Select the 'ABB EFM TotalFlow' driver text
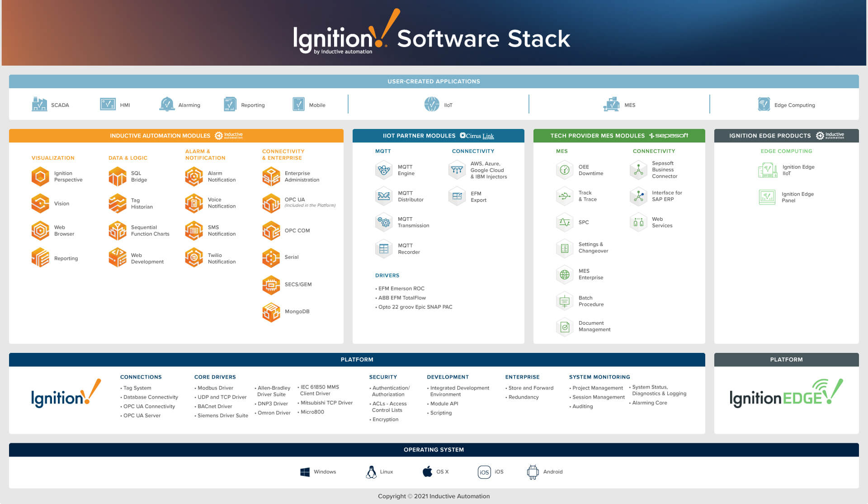 (x=402, y=298)
